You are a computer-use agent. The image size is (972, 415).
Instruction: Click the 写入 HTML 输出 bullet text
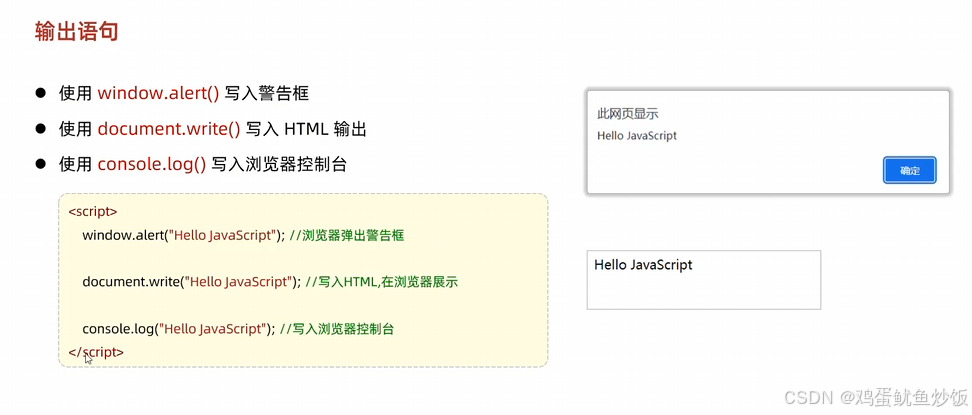(306, 129)
